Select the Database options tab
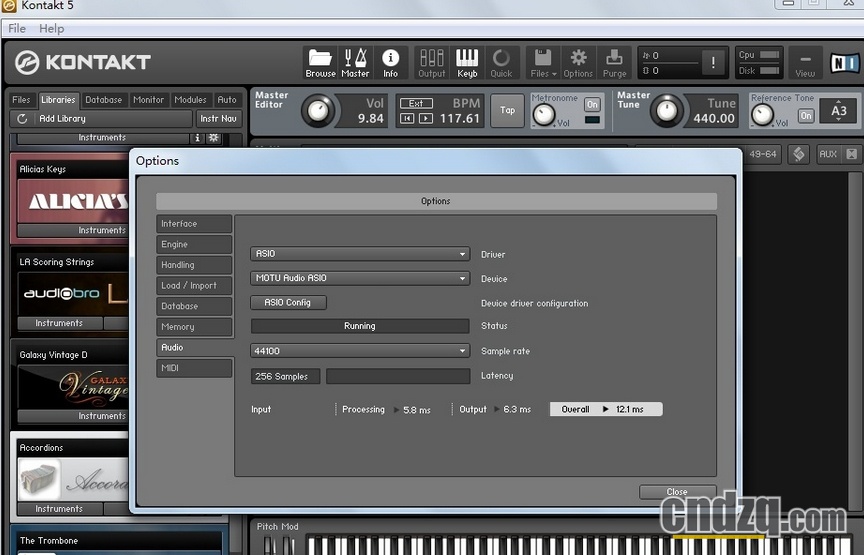Viewport: 864px width, 555px height. click(194, 306)
